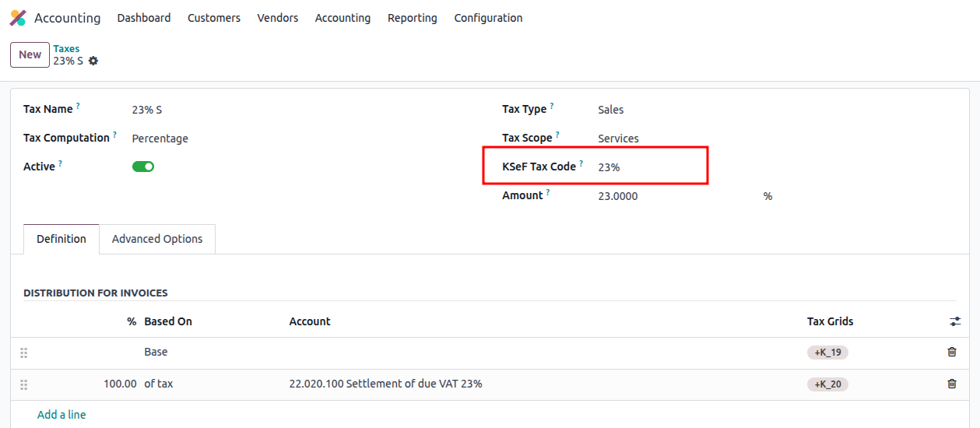Grab the drag handle of Base row
The height and width of the screenshot is (428, 980).
point(23,353)
